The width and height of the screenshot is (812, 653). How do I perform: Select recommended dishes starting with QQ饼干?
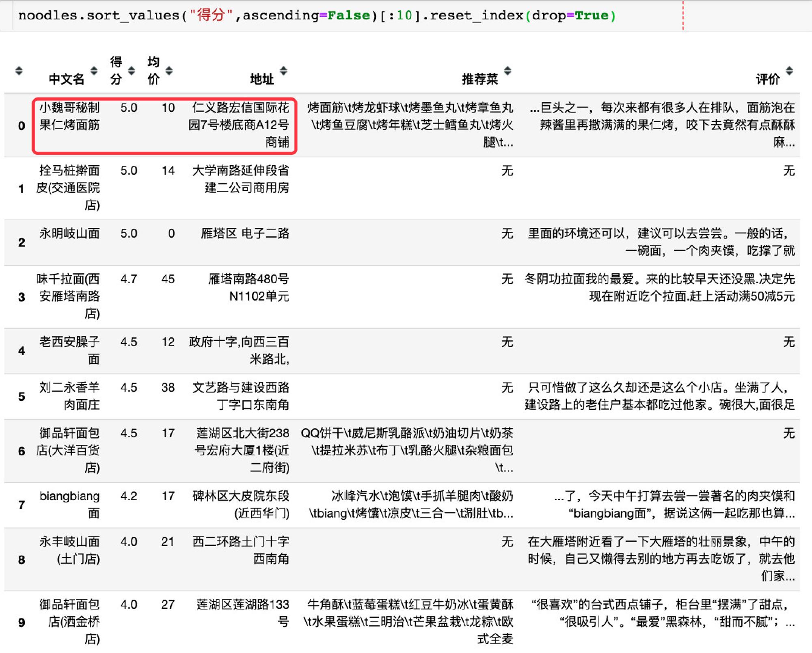pyautogui.click(x=407, y=450)
